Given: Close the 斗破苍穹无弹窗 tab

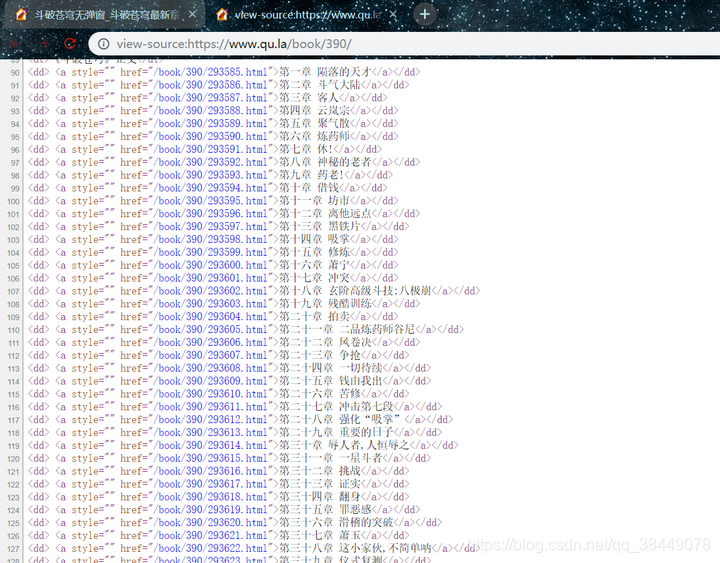Looking at the screenshot, I should [x=192, y=14].
